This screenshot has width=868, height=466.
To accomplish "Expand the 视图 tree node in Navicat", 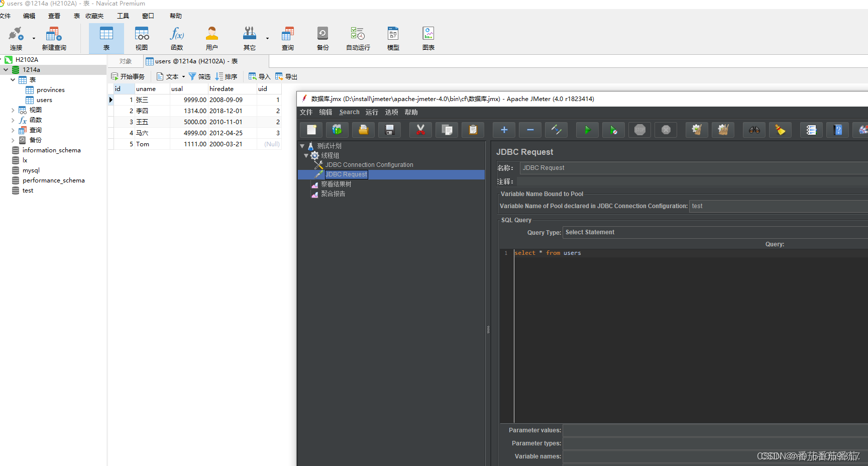I will pos(13,110).
